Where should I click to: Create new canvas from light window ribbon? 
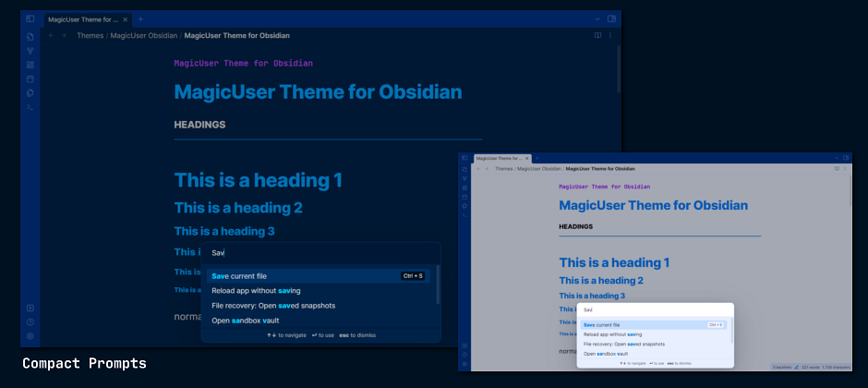tap(464, 188)
